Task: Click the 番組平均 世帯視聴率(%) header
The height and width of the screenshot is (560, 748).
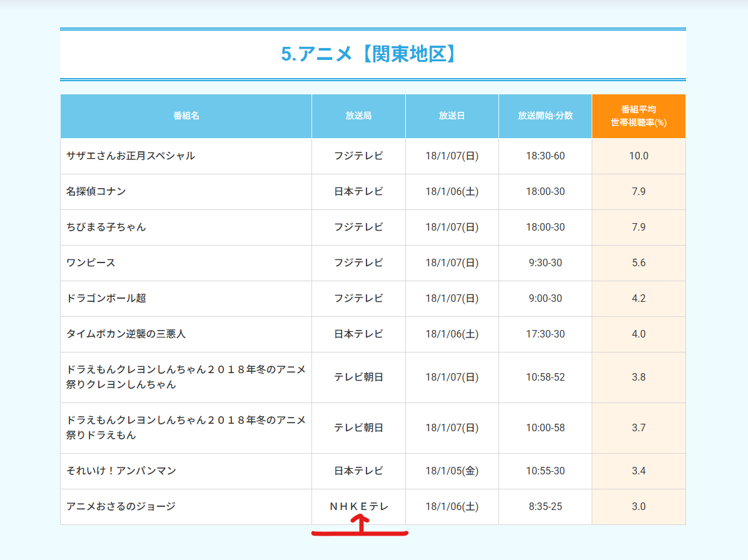Action: [639, 116]
